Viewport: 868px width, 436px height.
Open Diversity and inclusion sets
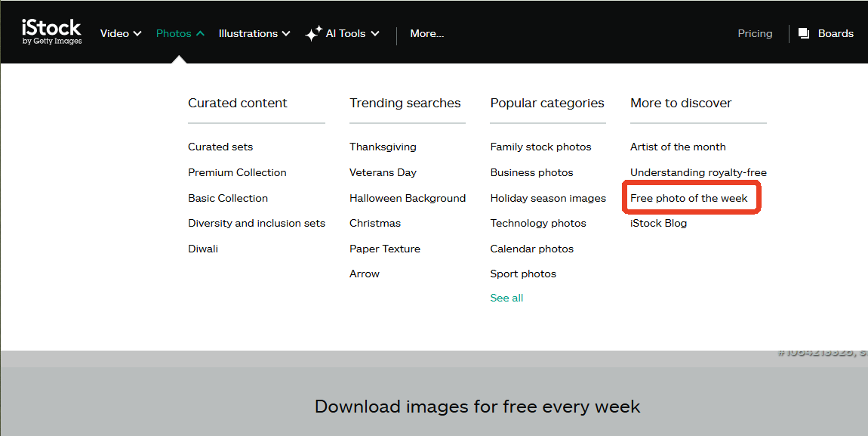257,223
